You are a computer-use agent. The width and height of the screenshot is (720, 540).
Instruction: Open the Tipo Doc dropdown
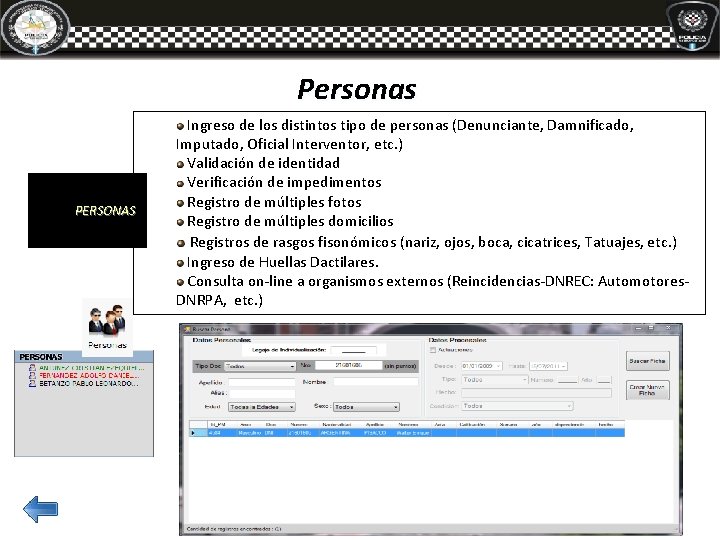coord(260,366)
